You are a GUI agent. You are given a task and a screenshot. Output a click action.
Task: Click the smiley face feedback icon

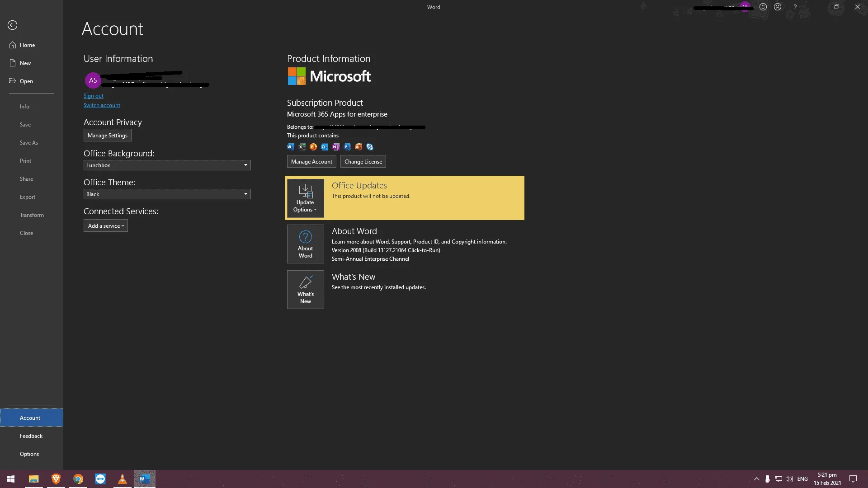[x=763, y=7]
